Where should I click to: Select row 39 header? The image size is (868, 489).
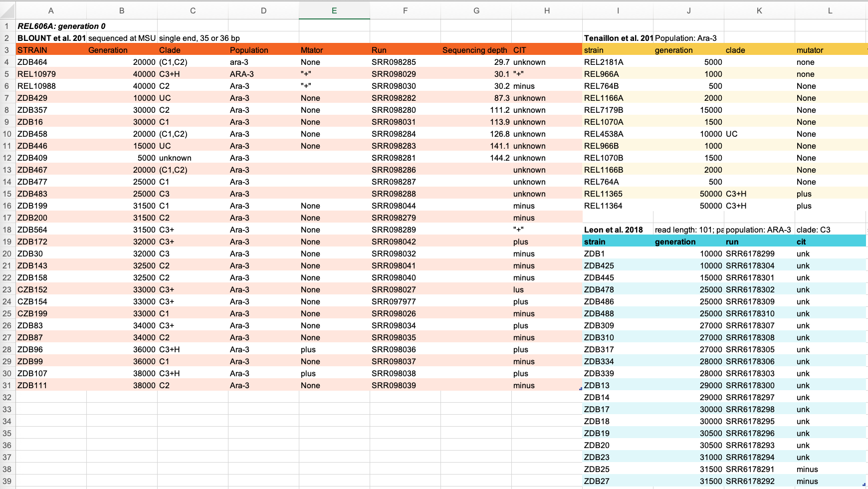pos(7,481)
